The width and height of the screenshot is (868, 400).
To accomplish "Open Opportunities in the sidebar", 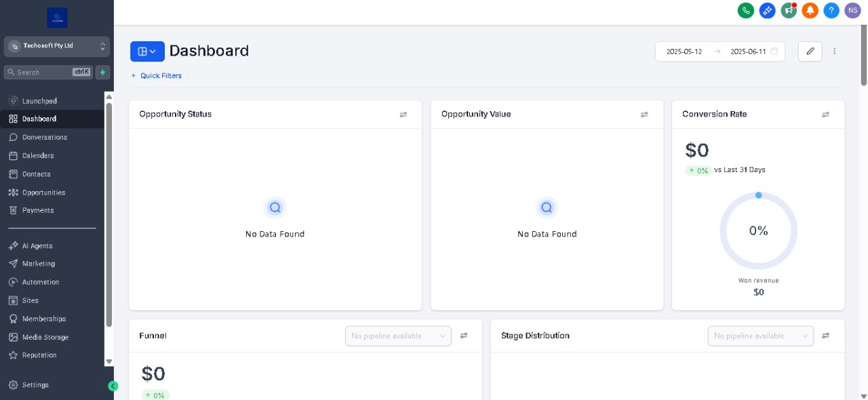I will pos(43,193).
